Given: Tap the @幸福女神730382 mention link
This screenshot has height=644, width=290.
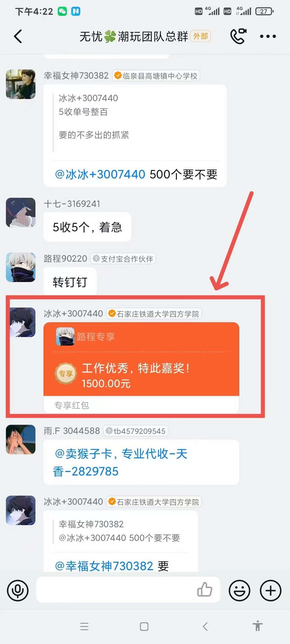Looking at the screenshot, I should [104, 566].
